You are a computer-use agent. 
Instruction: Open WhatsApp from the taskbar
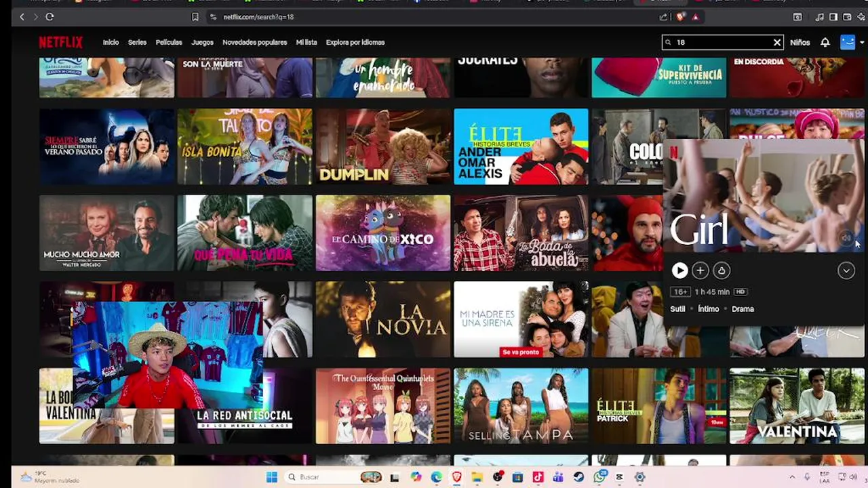(x=599, y=477)
